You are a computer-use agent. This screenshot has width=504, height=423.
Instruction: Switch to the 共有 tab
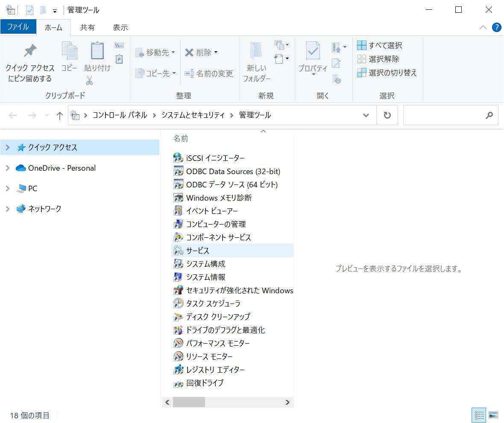pos(88,28)
